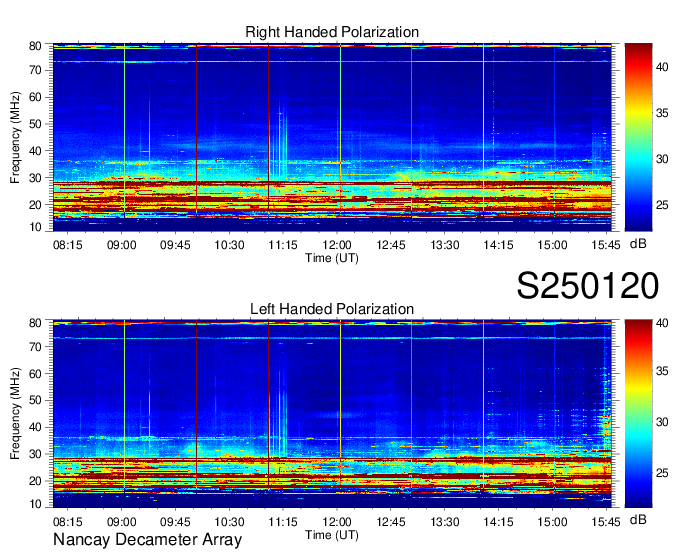The height and width of the screenshot is (552, 680).
Task: Click the "50" MHz tick of Right Handed plot
Action: click(x=35, y=124)
